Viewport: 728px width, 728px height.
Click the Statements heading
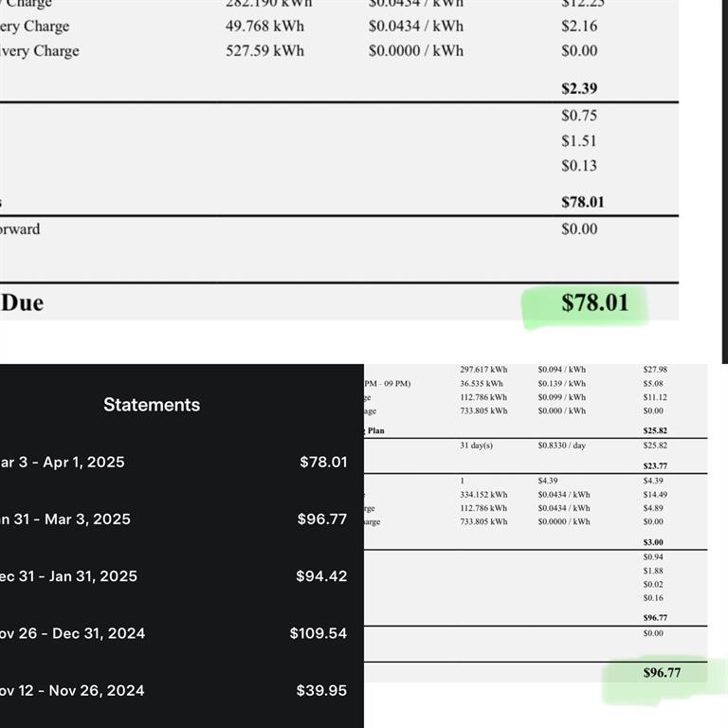[152, 405]
